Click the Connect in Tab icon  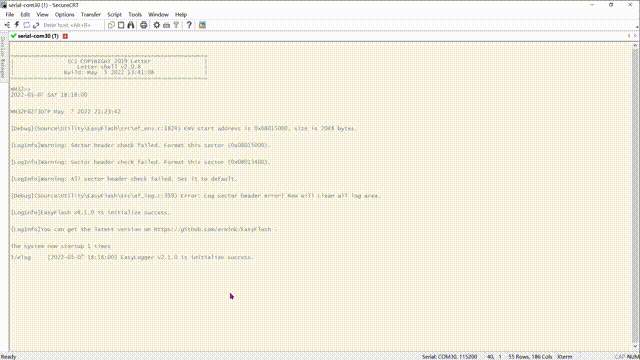pyautogui.click(x=27, y=25)
